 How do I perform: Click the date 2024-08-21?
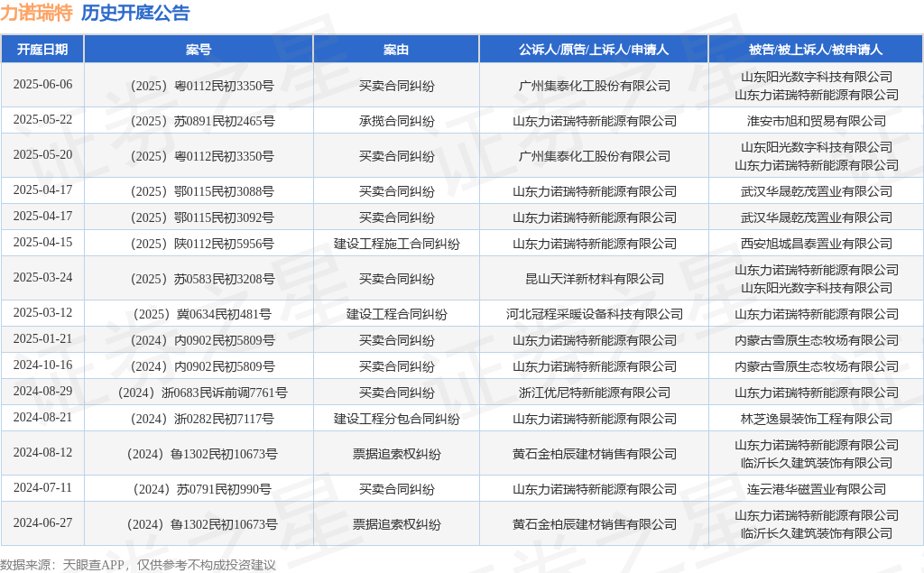[42, 418]
